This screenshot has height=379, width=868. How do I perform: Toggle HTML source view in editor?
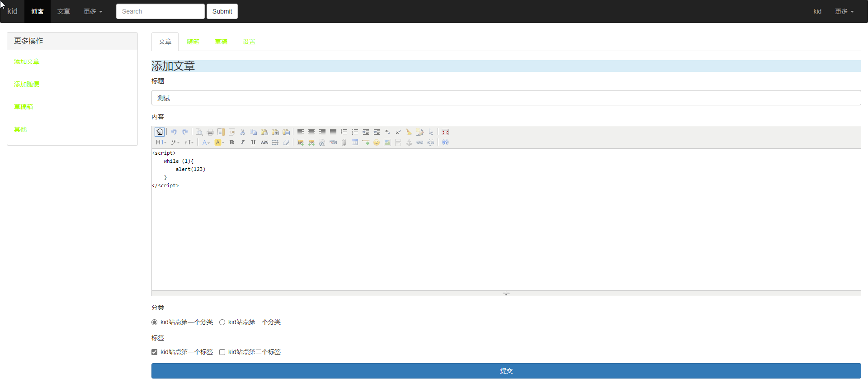tap(160, 132)
